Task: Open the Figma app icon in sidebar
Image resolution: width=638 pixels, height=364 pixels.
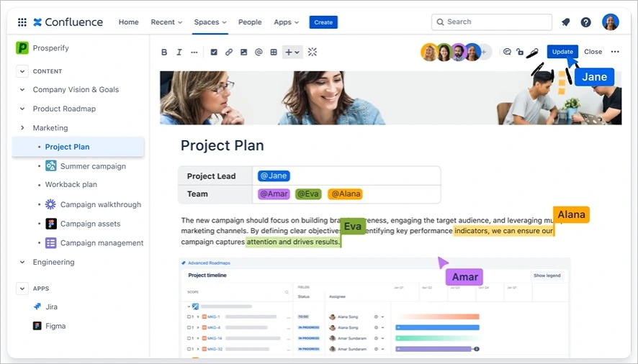Action: (37, 326)
